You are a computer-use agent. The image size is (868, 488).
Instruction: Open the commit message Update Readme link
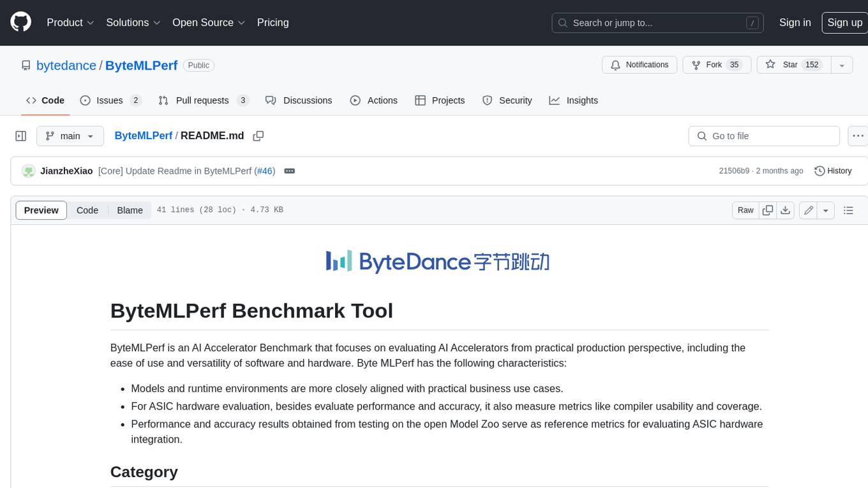tap(176, 171)
